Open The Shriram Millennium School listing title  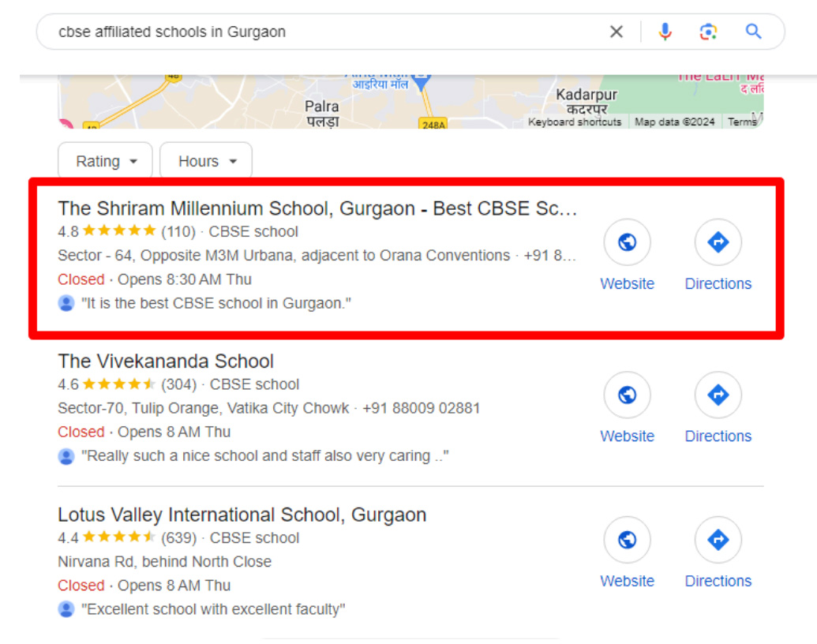(317, 209)
